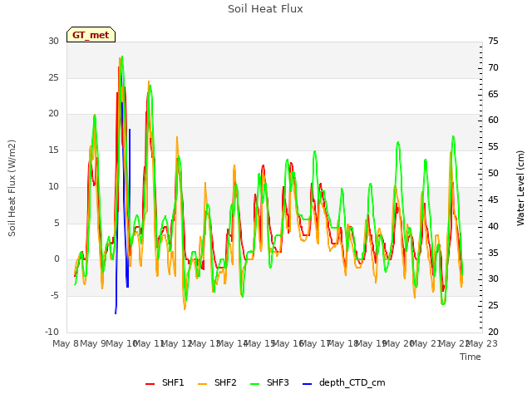
Task: Click the orange SHF2 legend color marker
Action: tap(202, 384)
